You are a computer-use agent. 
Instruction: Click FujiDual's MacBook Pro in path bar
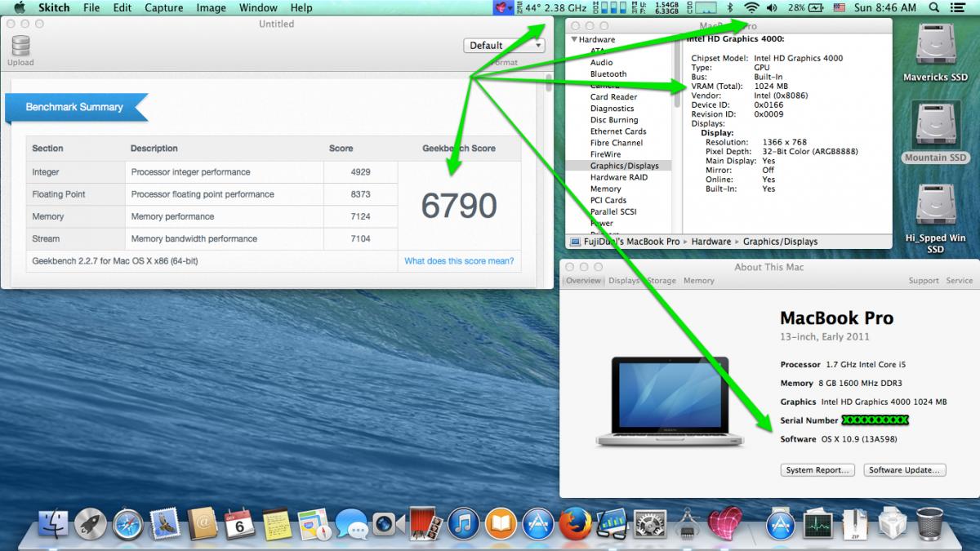[624, 242]
